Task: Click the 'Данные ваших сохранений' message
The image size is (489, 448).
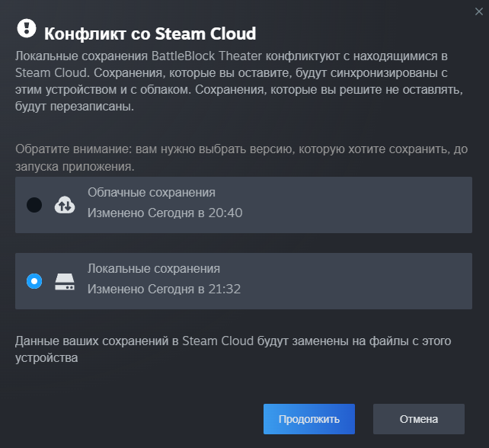Action: [x=233, y=349]
